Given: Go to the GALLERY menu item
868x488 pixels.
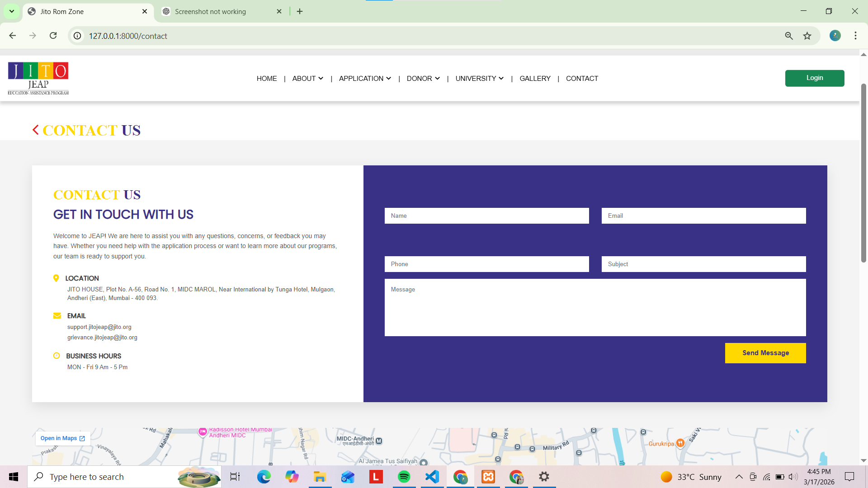Looking at the screenshot, I should pos(535,79).
